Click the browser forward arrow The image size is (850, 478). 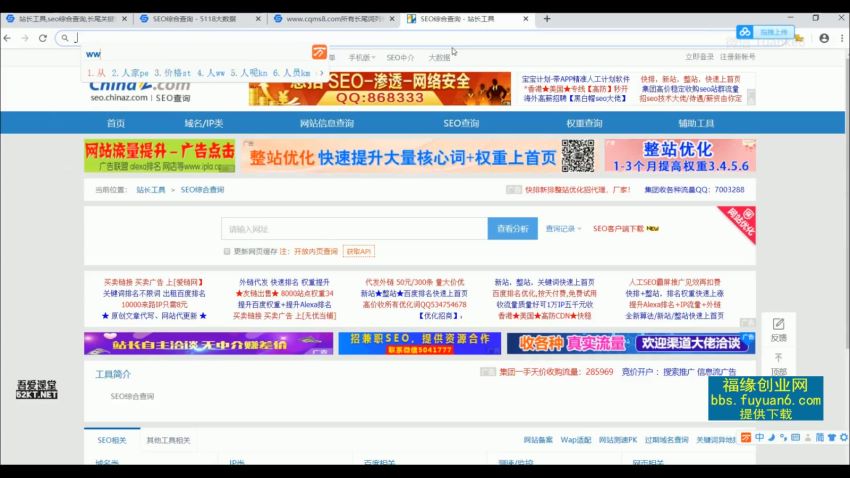click(25, 38)
